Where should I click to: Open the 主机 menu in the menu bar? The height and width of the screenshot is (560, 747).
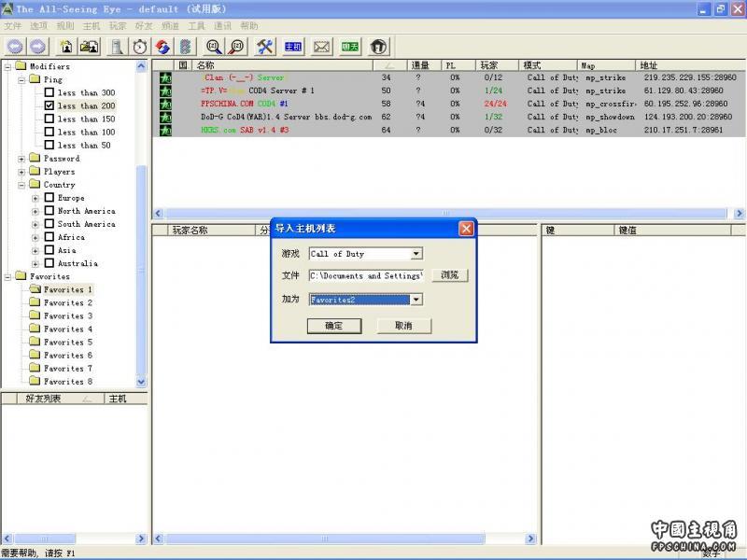point(92,26)
